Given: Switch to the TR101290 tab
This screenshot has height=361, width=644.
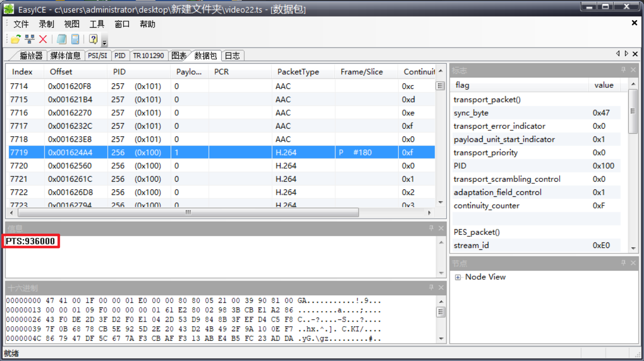Looking at the screenshot, I should click(149, 56).
